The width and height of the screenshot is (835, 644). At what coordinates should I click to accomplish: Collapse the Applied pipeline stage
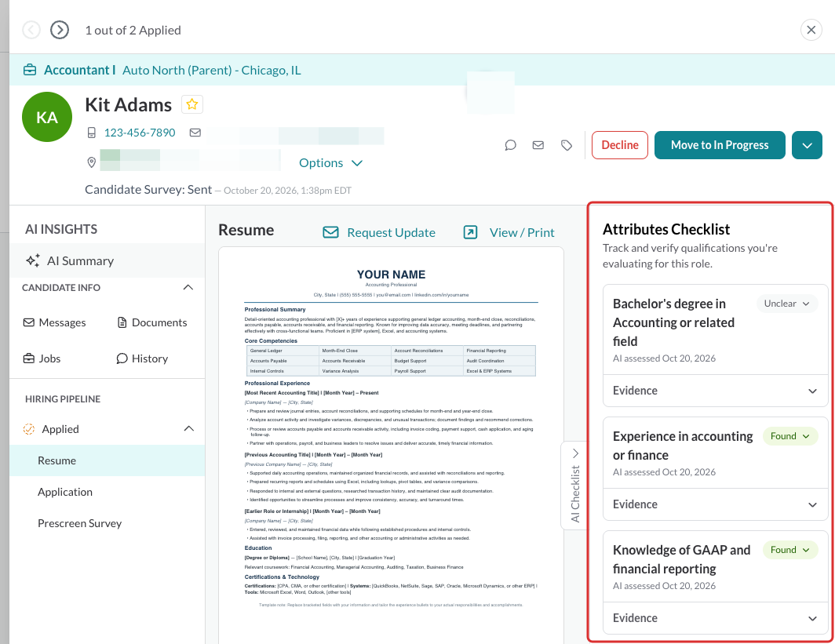tap(189, 429)
